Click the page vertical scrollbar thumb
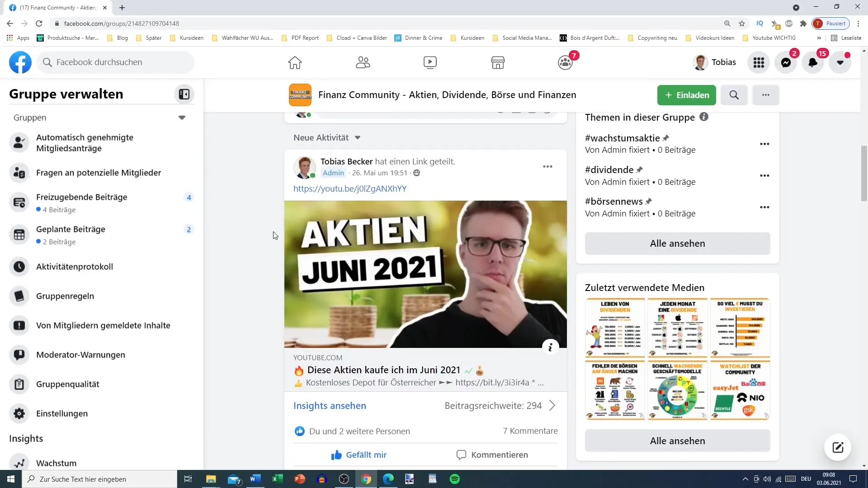 864,173
